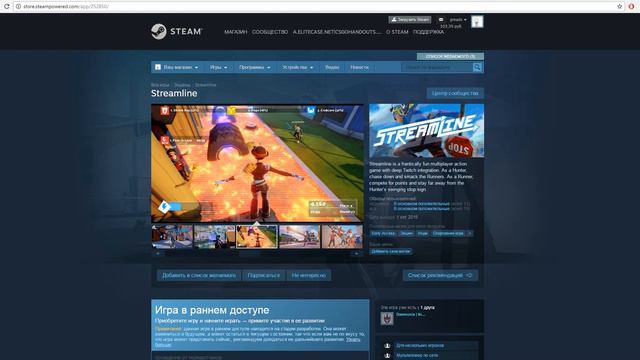Image resolution: width=640 pixels, height=360 pixels.
Task: Click the Early Access tag
Action: click(383, 233)
